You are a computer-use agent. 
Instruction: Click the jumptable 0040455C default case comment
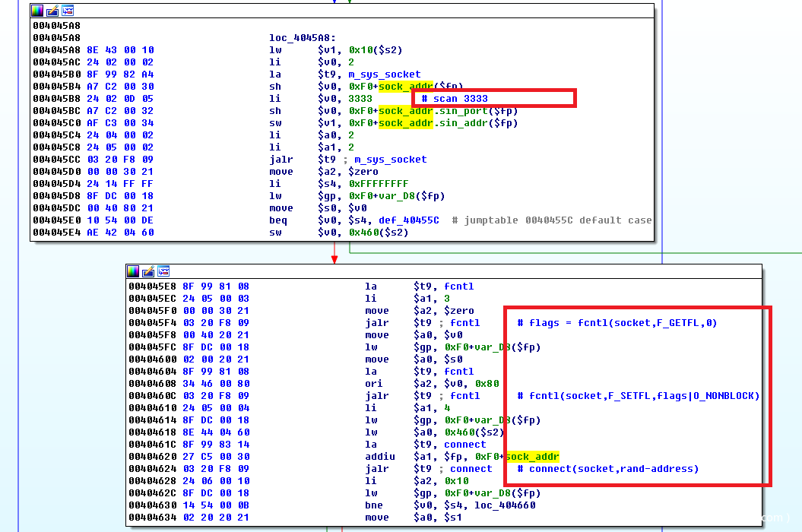(x=551, y=220)
